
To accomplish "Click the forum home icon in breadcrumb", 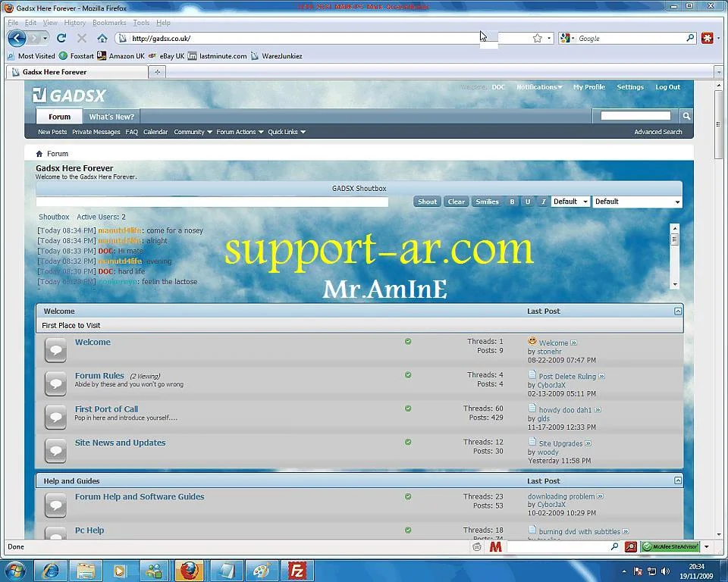I will coord(39,154).
